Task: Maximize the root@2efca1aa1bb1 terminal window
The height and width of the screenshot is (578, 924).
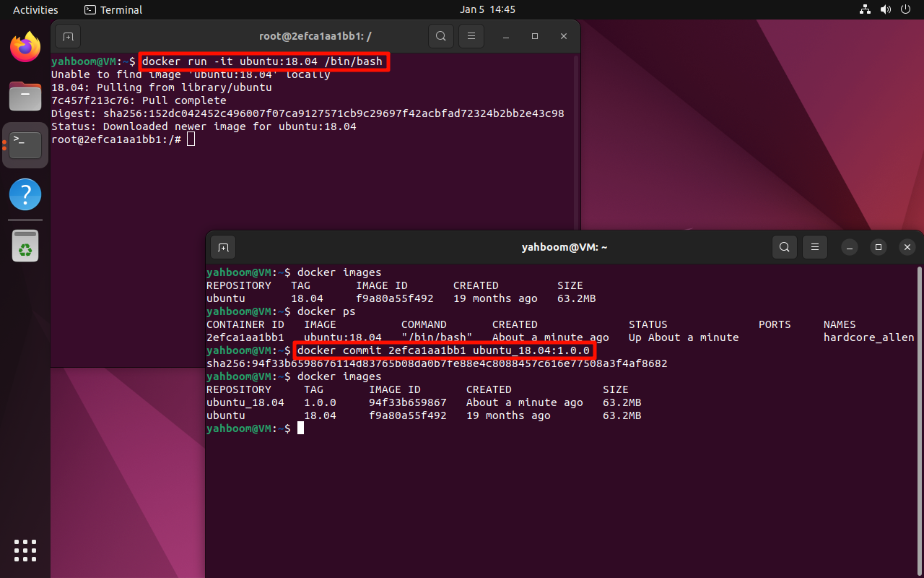Action: click(535, 36)
